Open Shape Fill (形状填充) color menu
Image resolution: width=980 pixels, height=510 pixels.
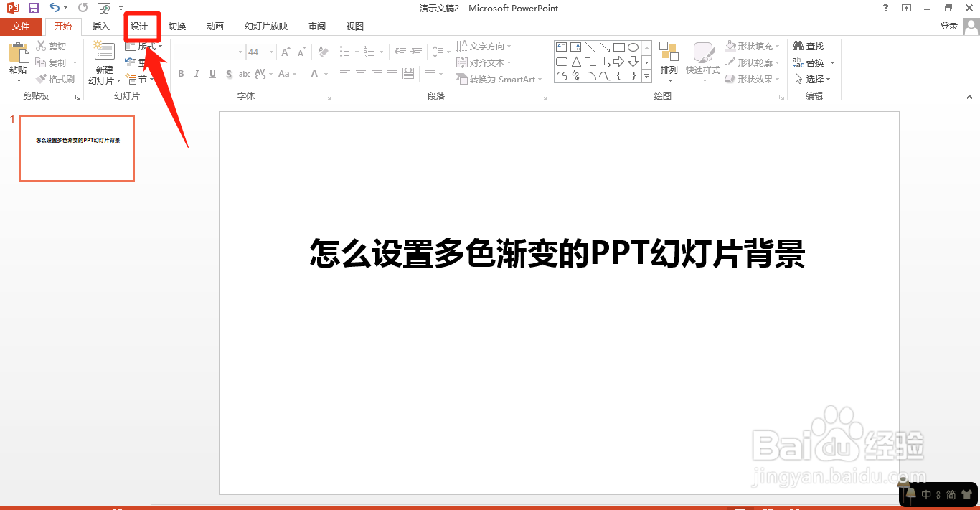click(753, 46)
